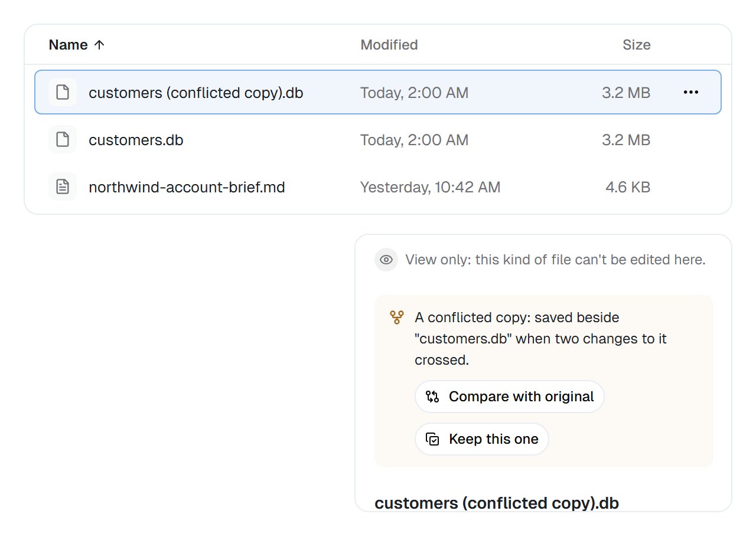Sort files by the Modified column
Screen dimensions: 756x537
click(x=389, y=45)
